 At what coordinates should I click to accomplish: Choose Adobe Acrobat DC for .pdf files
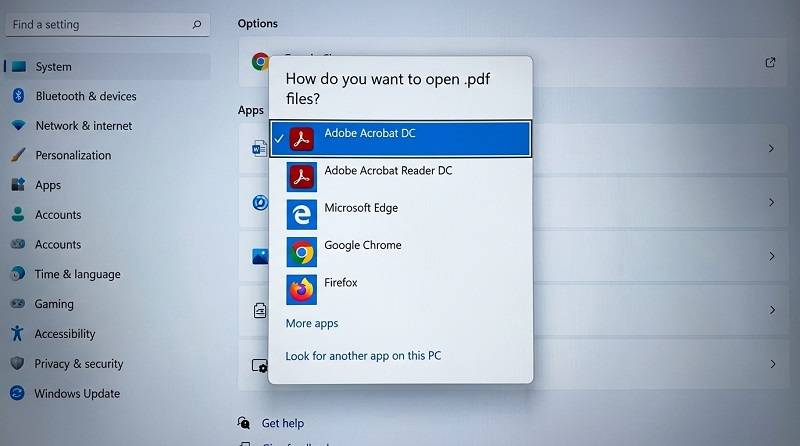[x=401, y=138]
